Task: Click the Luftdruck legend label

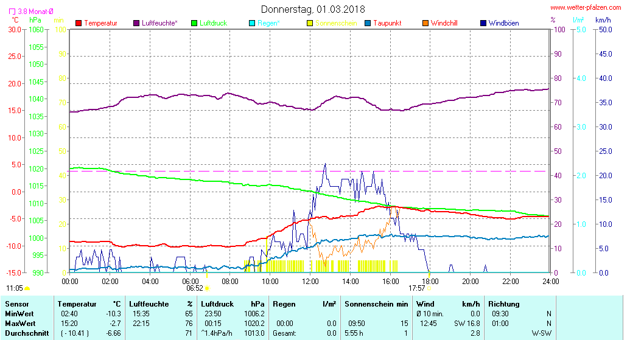Action: coord(213,23)
